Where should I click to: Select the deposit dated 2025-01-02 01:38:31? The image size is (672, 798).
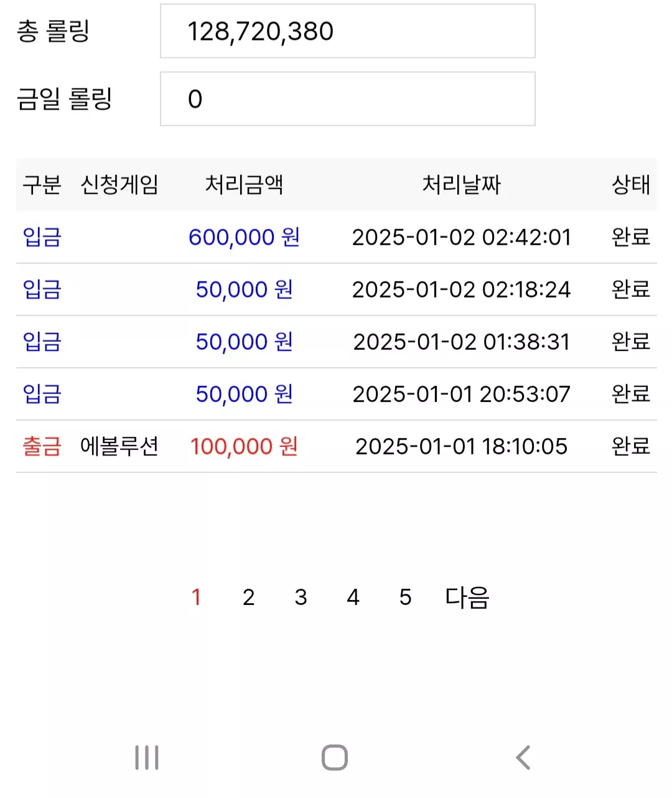click(336, 342)
